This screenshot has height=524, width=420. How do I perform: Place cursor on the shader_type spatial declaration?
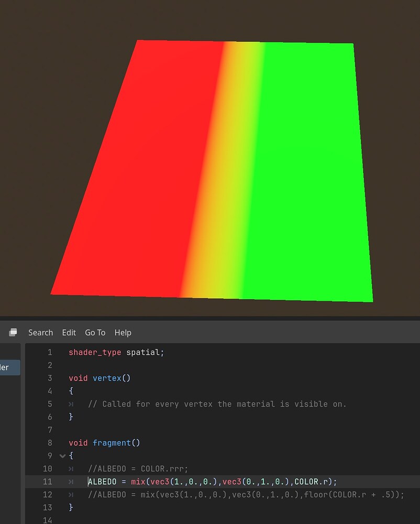tap(115, 352)
